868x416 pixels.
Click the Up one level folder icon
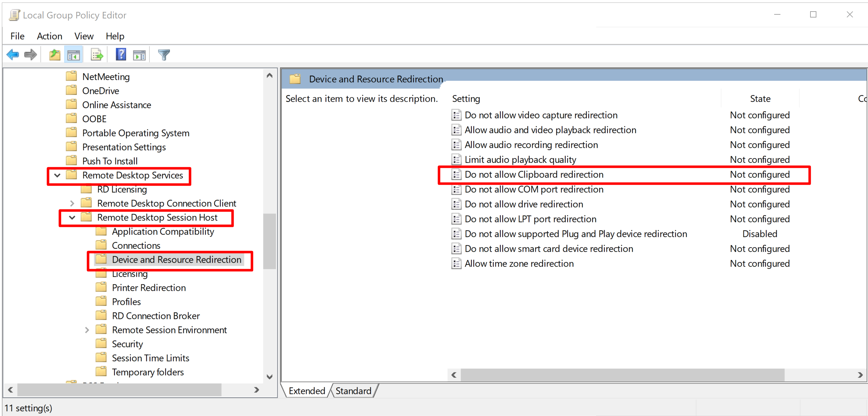point(55,54)
